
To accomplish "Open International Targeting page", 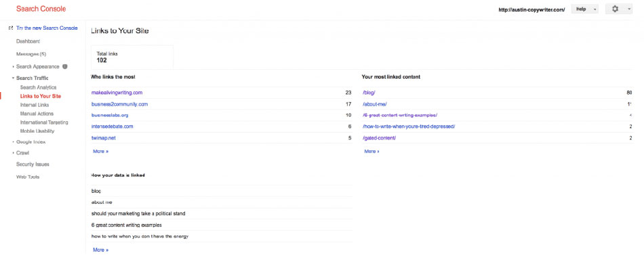I will (x=44, y=122).
